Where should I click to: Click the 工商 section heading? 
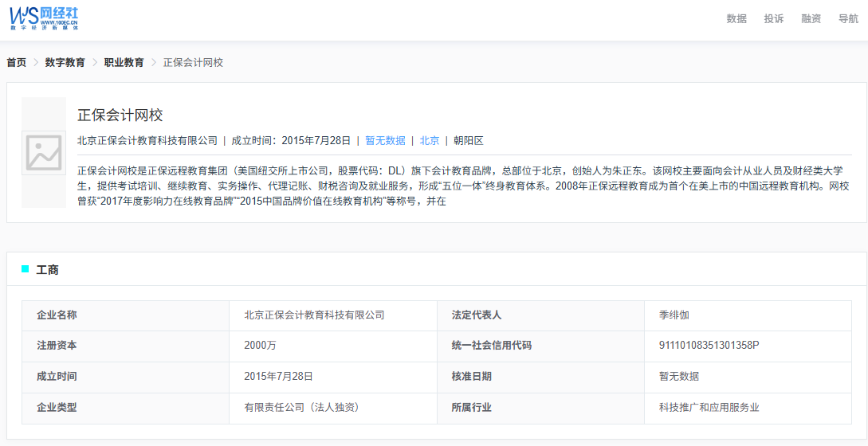click(48, 270)
